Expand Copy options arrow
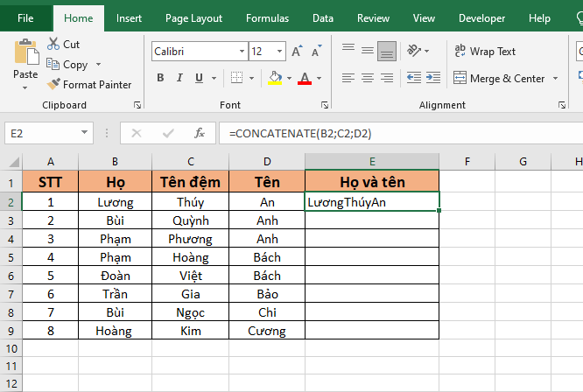Image resolution: width=583 pixels, height=392 pixels. [x=99, y=64]
